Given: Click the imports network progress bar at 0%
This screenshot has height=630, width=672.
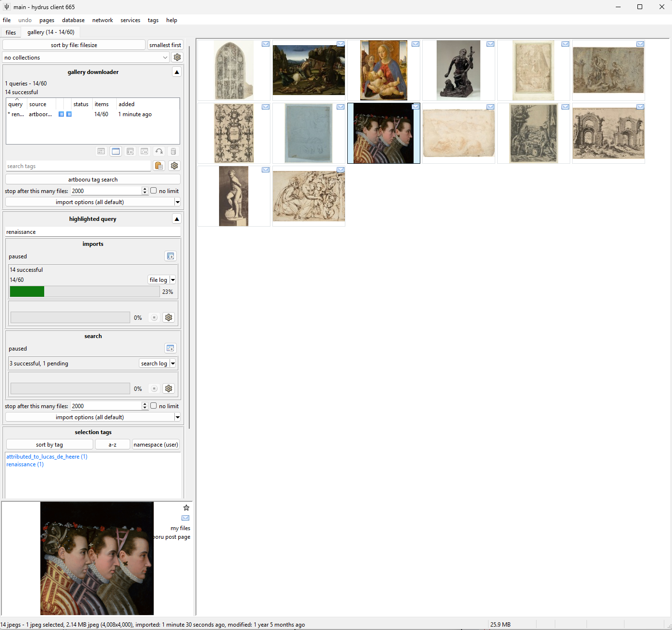Looking at the screenshot, I should [x=70, y=317].
